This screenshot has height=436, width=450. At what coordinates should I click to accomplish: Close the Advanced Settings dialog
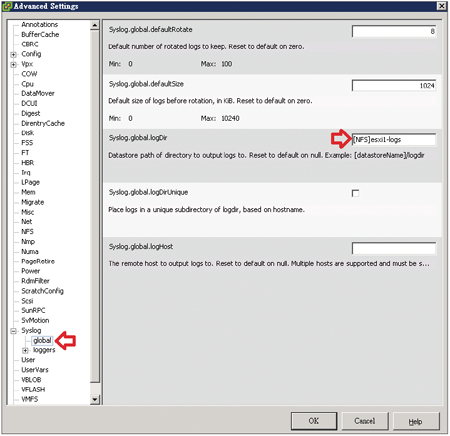click(441, 6)
